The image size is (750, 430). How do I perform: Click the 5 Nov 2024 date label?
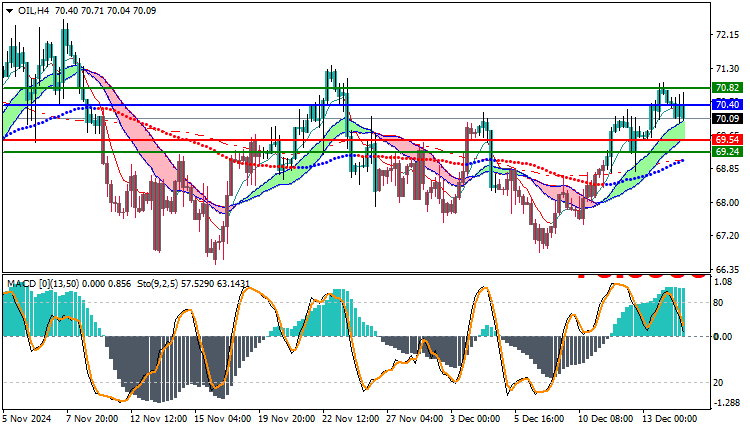(x=27, y=419)
